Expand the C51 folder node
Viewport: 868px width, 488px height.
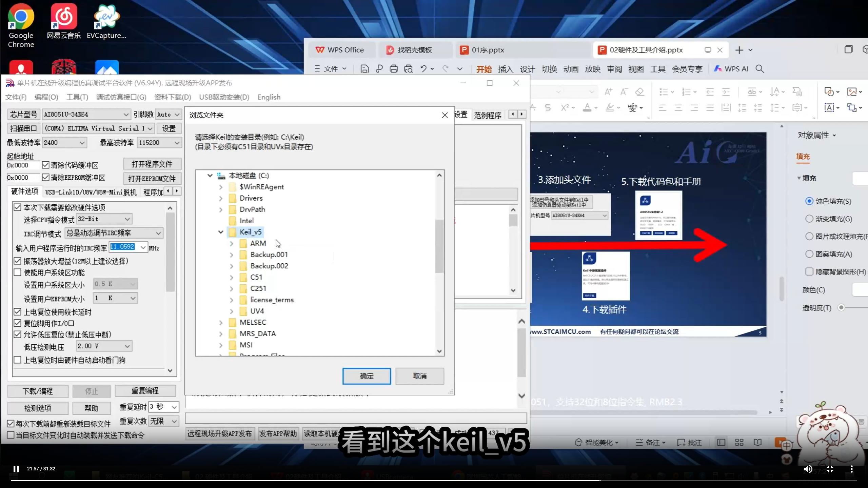232,278
